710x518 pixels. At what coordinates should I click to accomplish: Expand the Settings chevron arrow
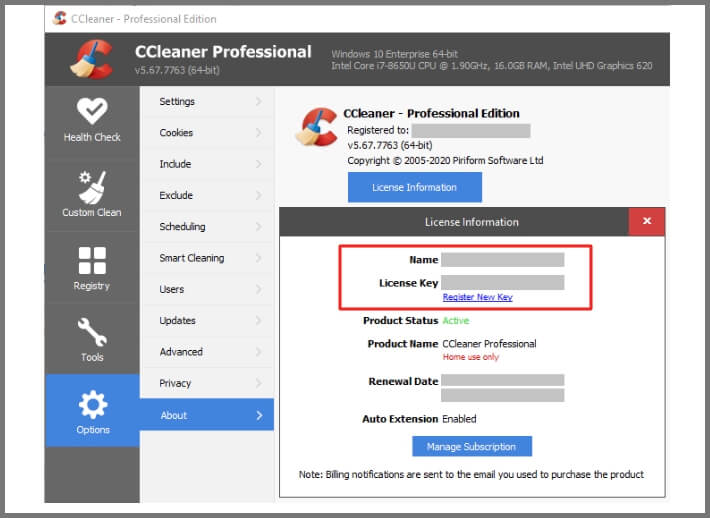pyautogui.click(x=258, y=101)
